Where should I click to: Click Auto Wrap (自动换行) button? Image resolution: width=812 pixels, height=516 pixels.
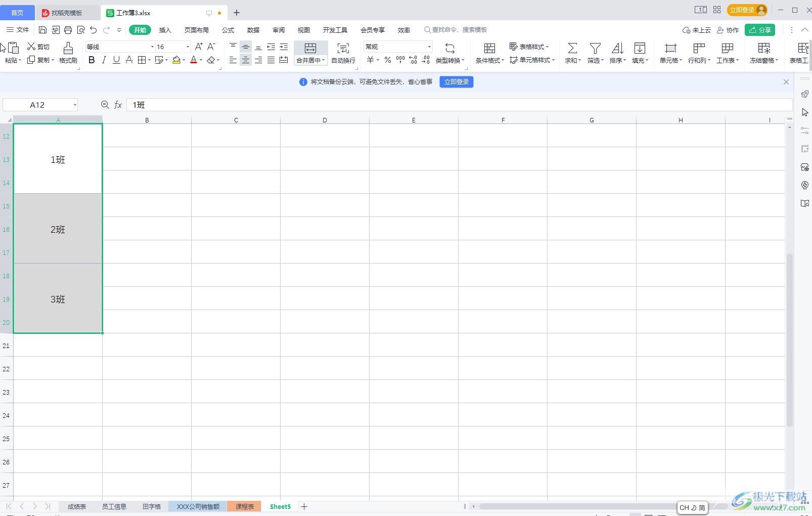click(x=343, y=53)
